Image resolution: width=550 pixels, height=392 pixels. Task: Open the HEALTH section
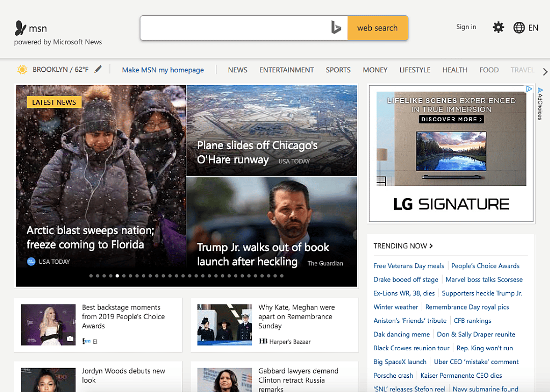pyautogui.click(x=455, y=70)
